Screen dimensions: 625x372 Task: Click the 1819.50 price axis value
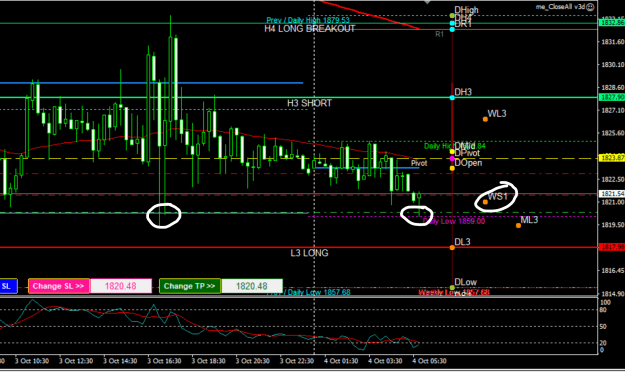[x=613, y=225]
